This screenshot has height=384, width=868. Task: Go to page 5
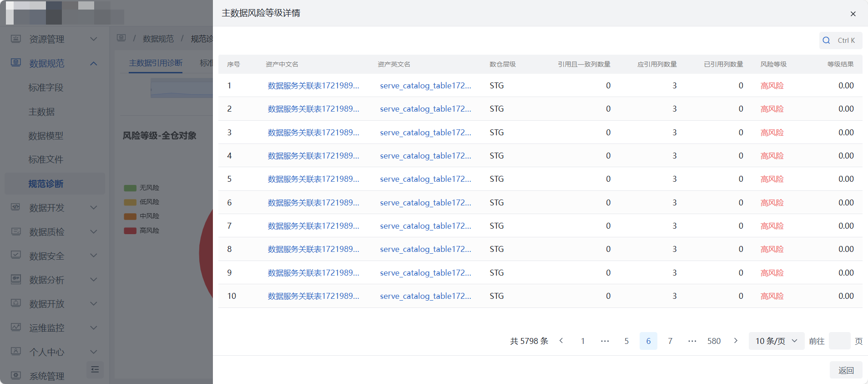tap(626, 341)
